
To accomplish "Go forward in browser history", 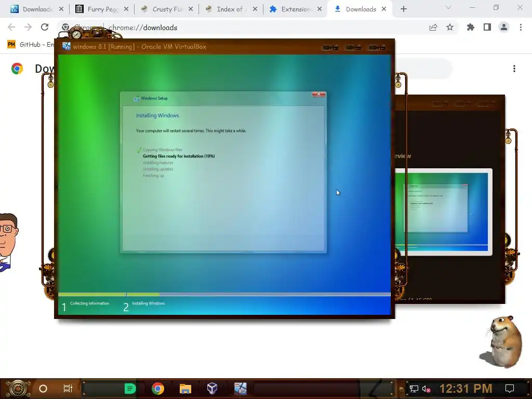I will coord(28,27).
